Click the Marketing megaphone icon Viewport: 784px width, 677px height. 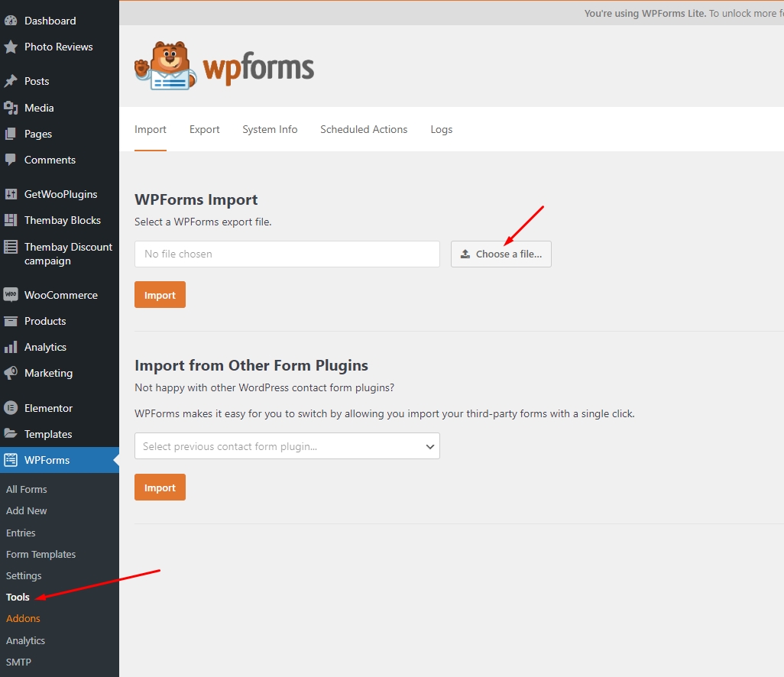pos(11,373)
